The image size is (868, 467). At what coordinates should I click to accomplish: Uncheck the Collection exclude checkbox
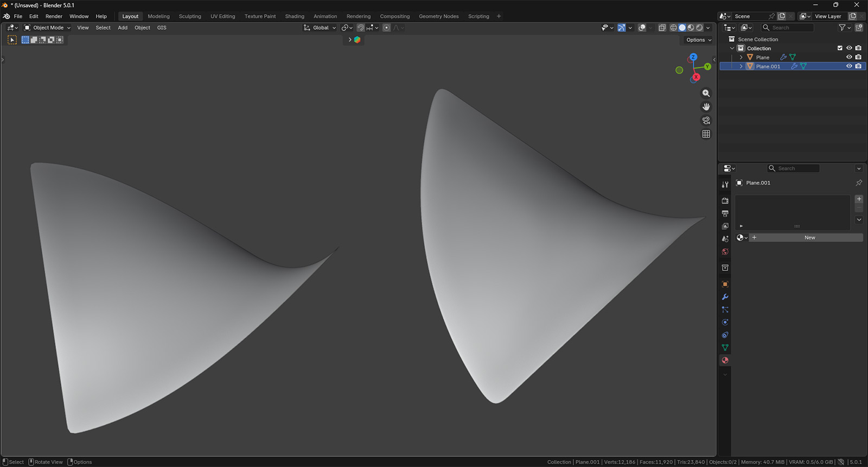[x=840, y=48]
